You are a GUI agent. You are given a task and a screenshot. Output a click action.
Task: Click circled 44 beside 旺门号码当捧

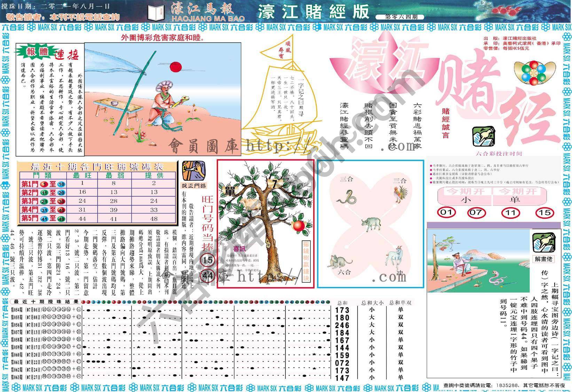(207, 276)
